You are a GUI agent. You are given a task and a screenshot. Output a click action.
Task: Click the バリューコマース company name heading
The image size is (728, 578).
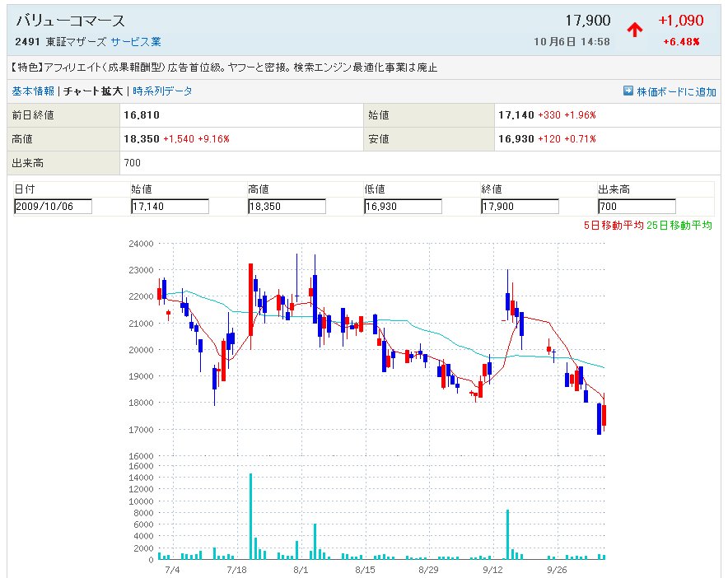[71, 21]
